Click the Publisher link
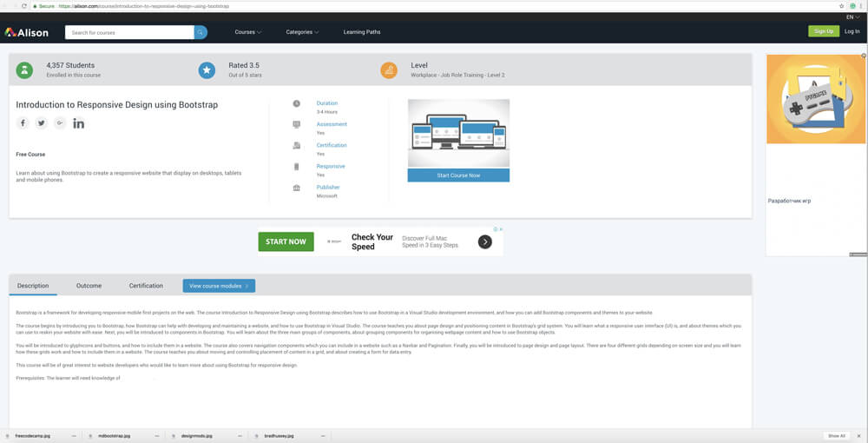This screenshot has height=443, width=868. [328, 188]
